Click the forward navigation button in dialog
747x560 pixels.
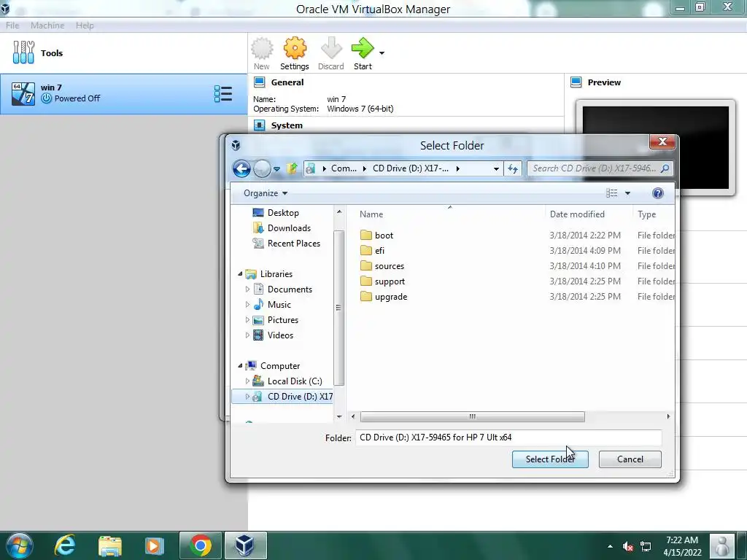[262, 168]
